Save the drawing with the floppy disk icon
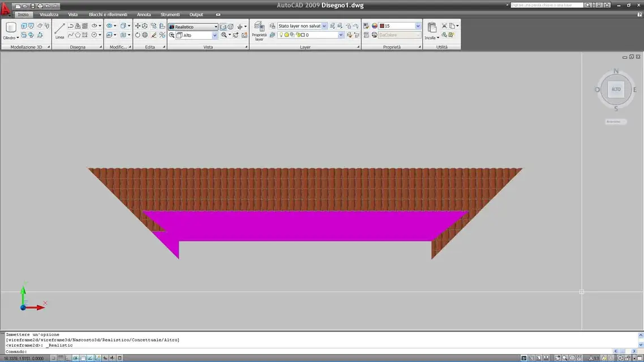 tap(32, 6)
